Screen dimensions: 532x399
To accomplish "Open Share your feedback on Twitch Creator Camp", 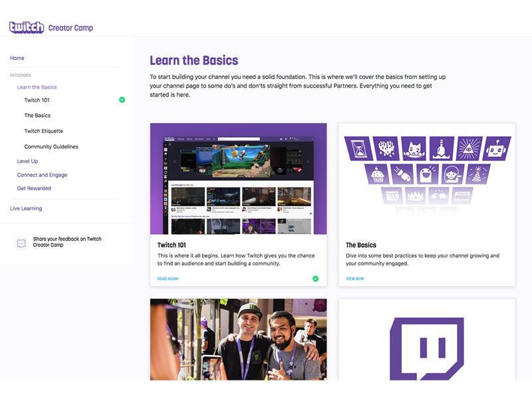I will pos(67,242).
